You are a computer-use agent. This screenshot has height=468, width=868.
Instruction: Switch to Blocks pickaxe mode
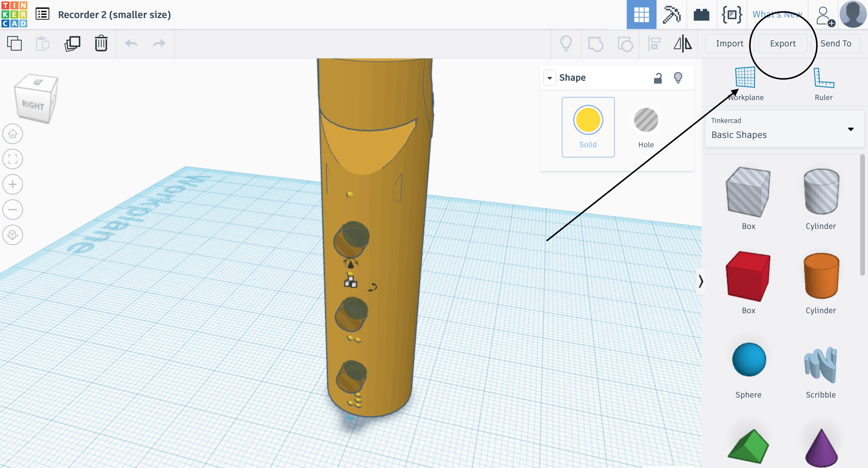click(671, 14)
